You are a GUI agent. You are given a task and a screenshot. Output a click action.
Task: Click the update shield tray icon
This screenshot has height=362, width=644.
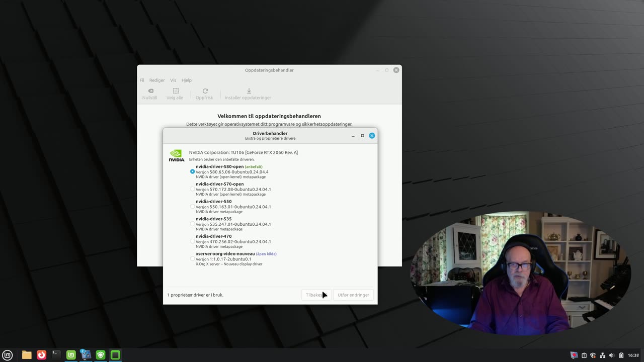[x=593, y=355]
